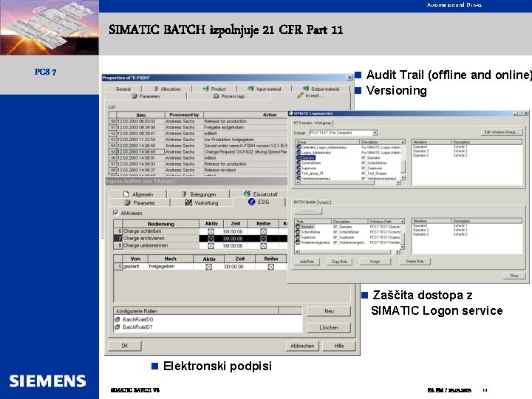This screenshot has width=532, height=399.
Task: Click the Parameter gear icon in Charge2 dialog
Action: point(127,202)
